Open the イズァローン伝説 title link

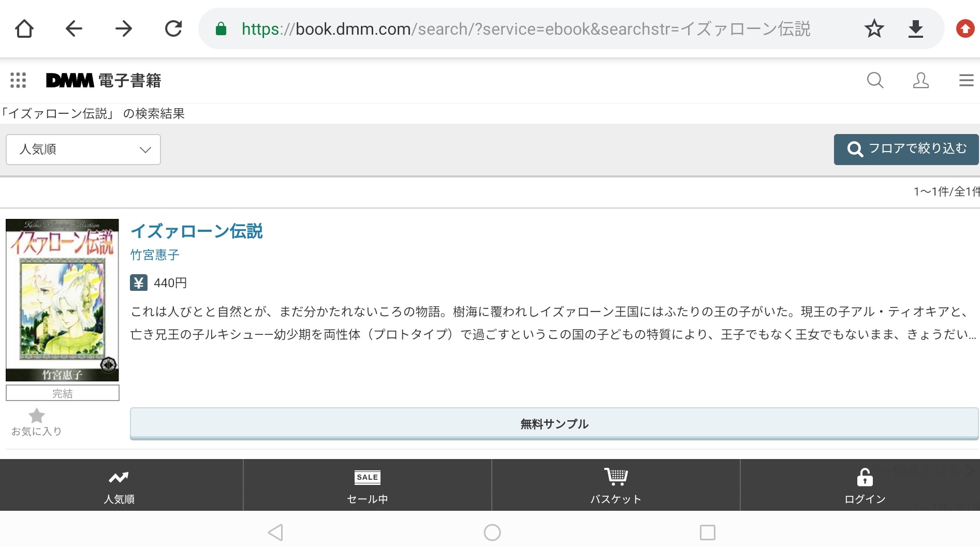[197, 231]
